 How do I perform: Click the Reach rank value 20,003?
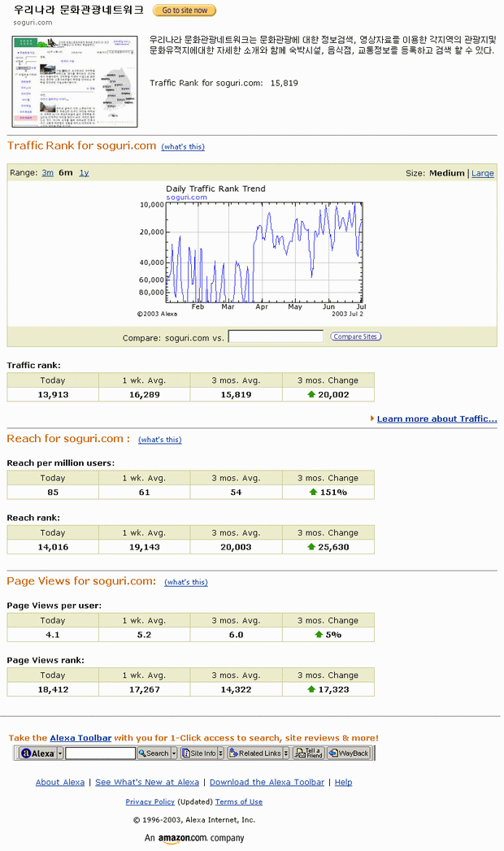tap(236, 547)
